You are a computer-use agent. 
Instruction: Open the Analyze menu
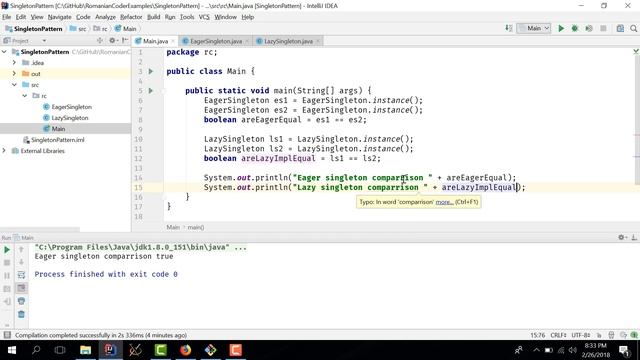click(x=105, y=17)
